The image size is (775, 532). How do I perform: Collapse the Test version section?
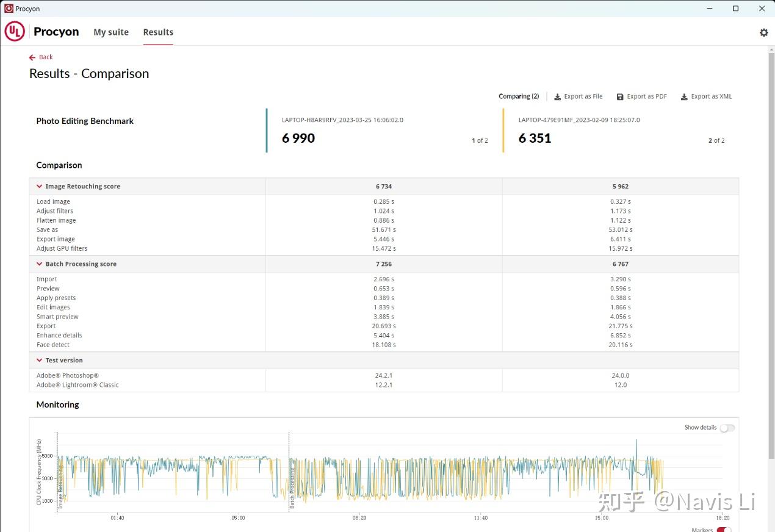pos(39,361)
